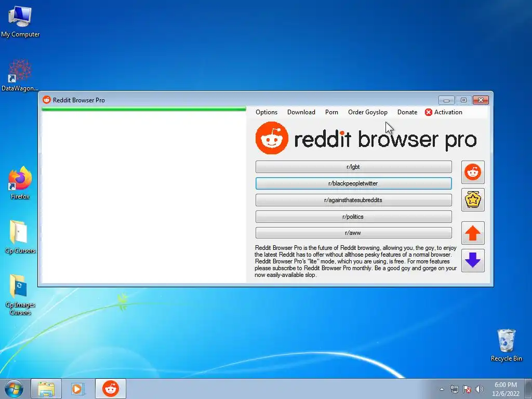Open the Cp Cursors folder

pos(20,237)
